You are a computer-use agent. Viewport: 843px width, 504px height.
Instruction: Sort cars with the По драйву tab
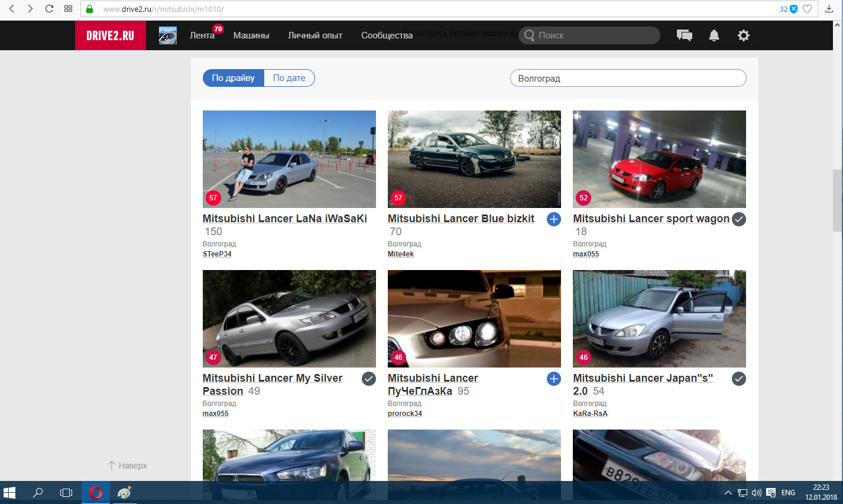click(x=234, y=78)
